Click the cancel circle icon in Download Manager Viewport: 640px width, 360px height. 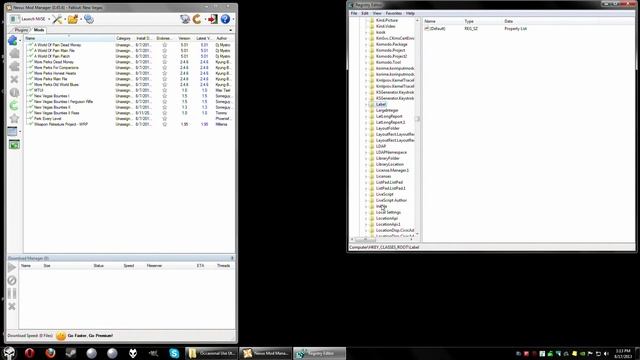pyautogui.click(x=12, y=280)
